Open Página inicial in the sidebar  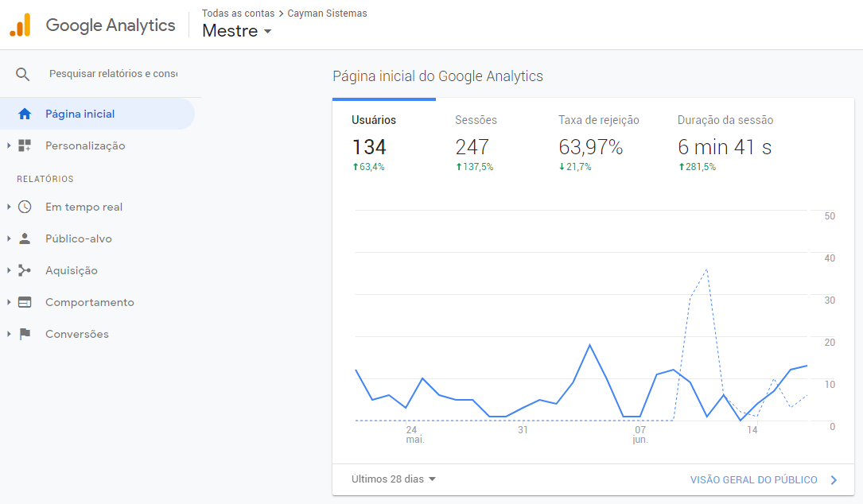click(x=97, y=114)
